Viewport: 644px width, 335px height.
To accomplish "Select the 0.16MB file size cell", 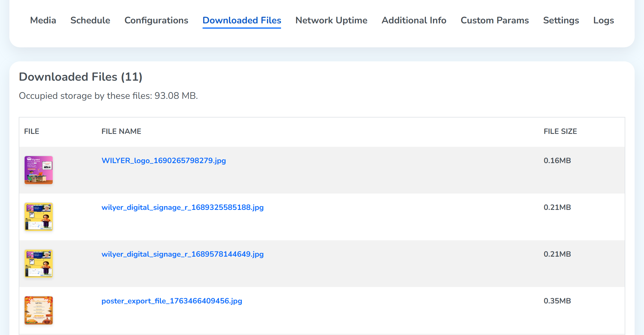I will 557,161.
